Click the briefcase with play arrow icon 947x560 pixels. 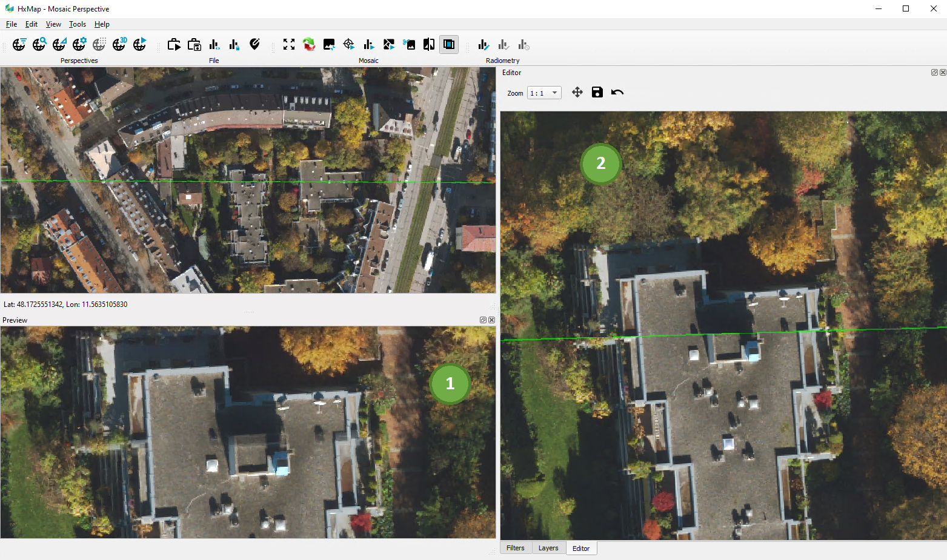pos(174,44)
